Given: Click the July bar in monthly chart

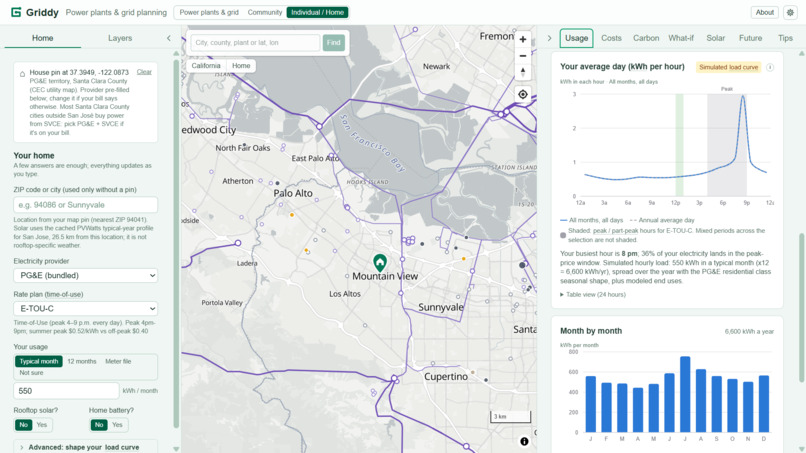Looking at the screenshot, I should pyautogui.click(x=685, y=394).
